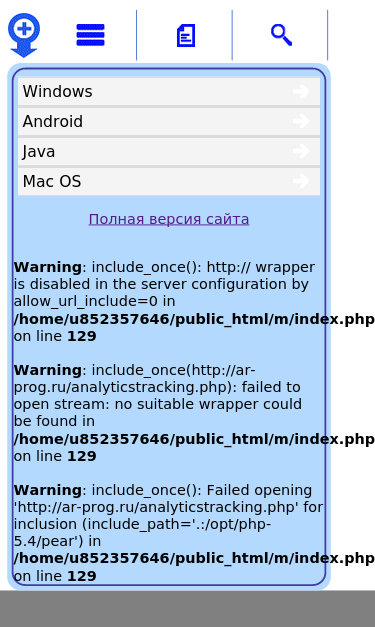Open the document page icon

click(186, 36)
